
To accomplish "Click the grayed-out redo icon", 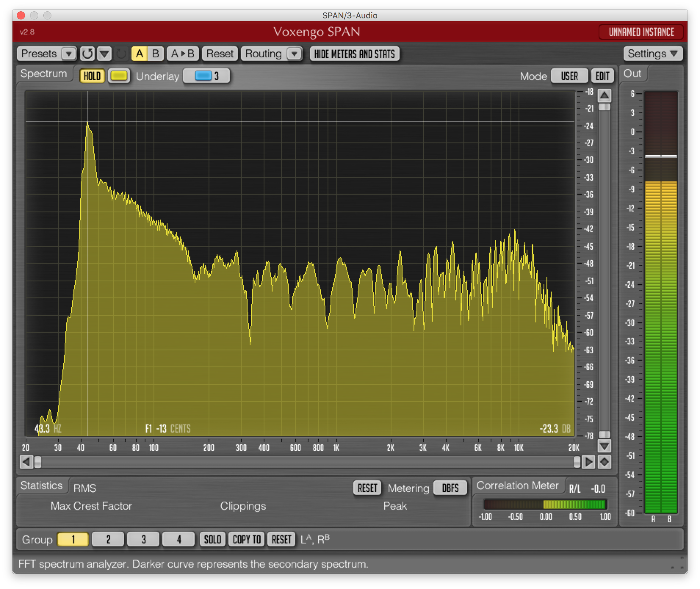I will (x=121, y=54).
